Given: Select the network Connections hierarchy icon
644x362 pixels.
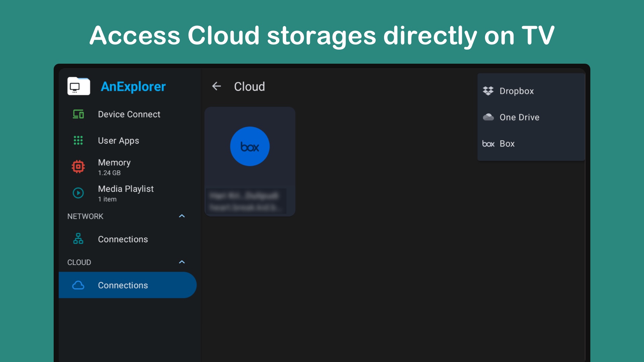Looking at the screenshot, I should point(78,239).
